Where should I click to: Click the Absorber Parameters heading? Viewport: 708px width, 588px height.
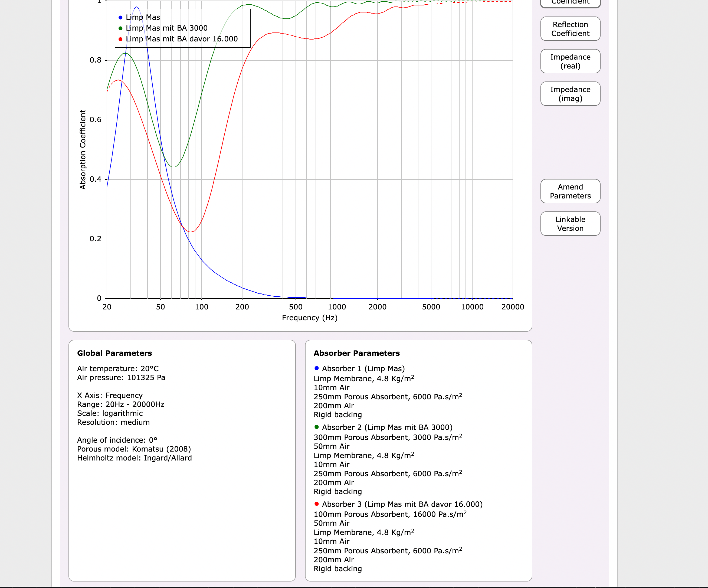click(x=356, y=353)
